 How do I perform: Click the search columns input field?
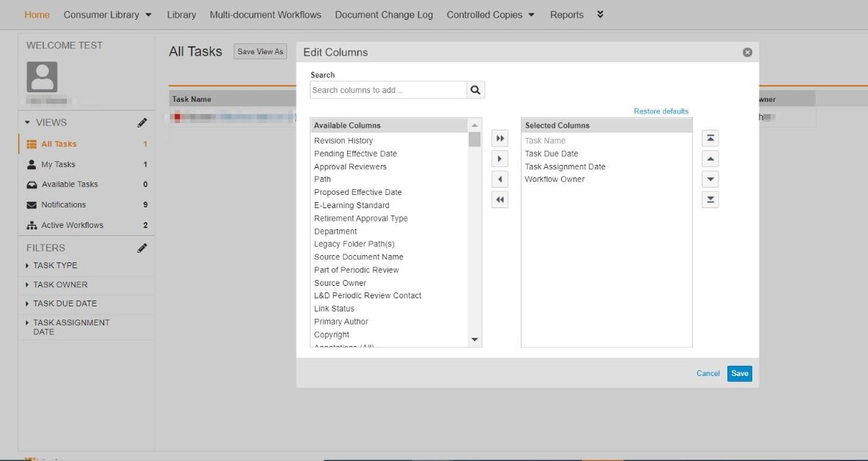tap(388, 90)
